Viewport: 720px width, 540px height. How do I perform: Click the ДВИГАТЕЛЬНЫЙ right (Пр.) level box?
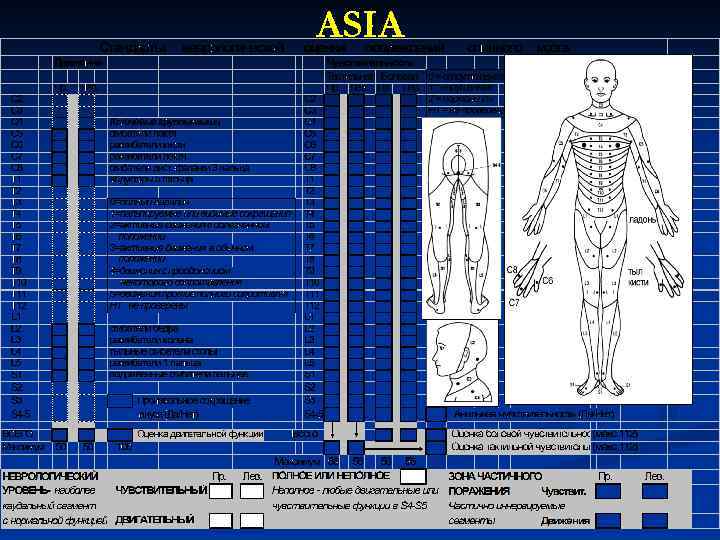click(x=220, y=521)
